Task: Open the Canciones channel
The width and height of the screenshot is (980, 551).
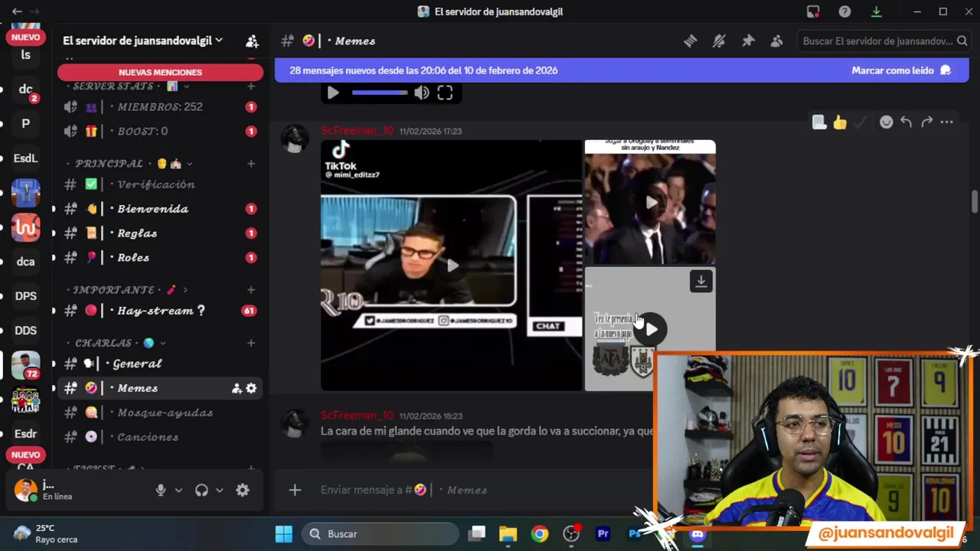Action: pyautogui.click(x=160, y=437)
